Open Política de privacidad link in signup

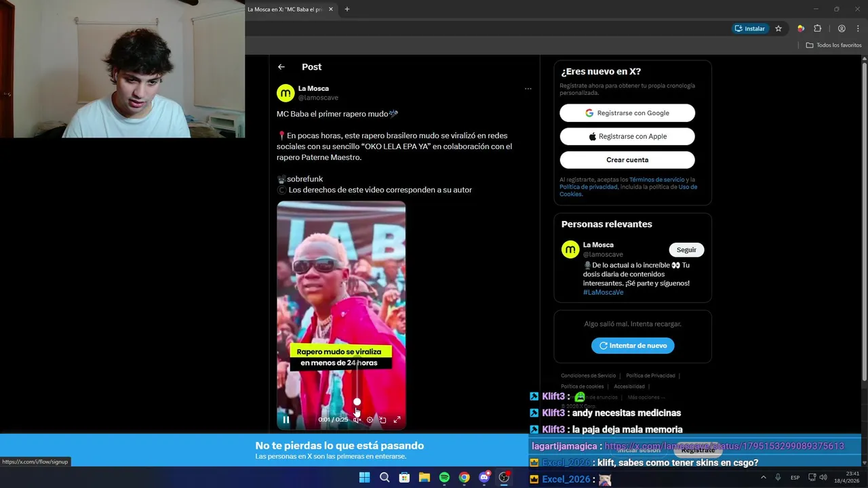(x=589, y=187)
